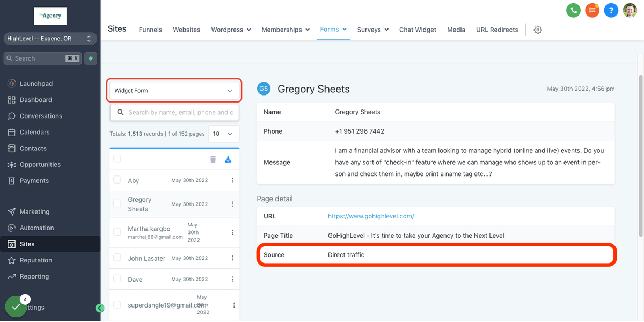
Task: Click the Reputation star icon
Action: click(12, 260)
